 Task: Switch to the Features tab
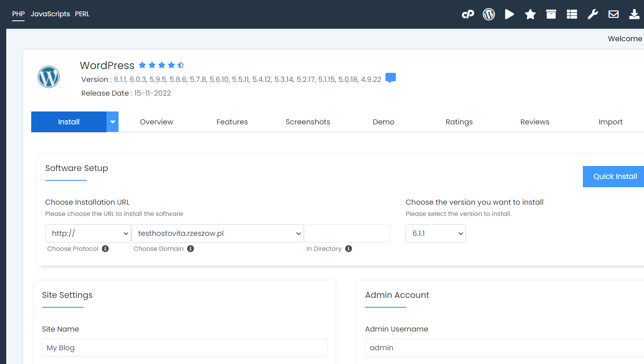[232, 122]
